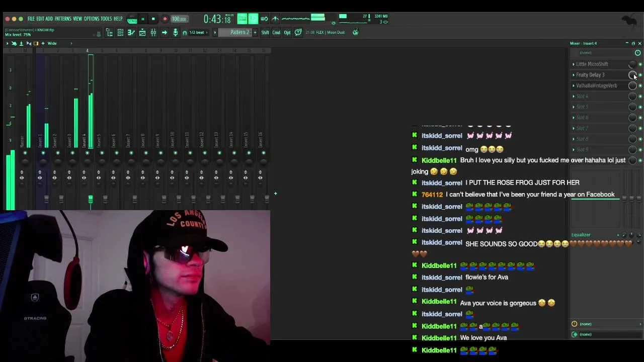This screenshot has height=362, width=644.
Task: Expand the ValhallaVintageVerb slot menu arrow
Action: click(573, 85)
